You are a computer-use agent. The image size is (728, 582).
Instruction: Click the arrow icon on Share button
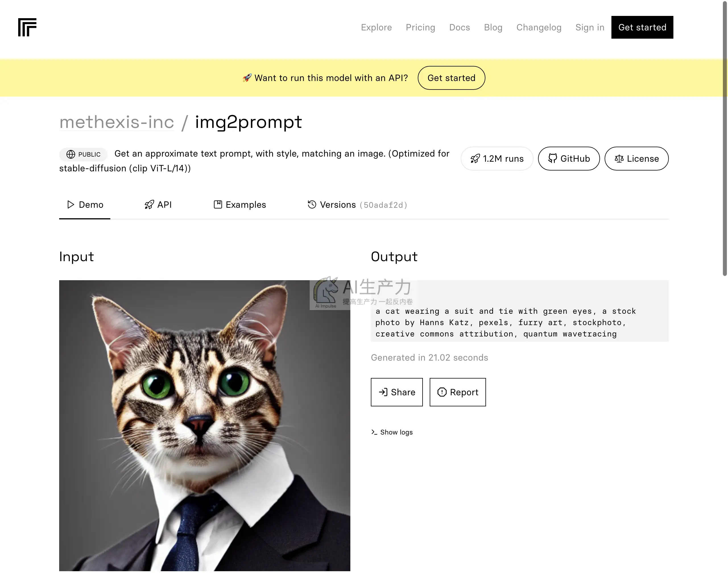click(383, 392)
